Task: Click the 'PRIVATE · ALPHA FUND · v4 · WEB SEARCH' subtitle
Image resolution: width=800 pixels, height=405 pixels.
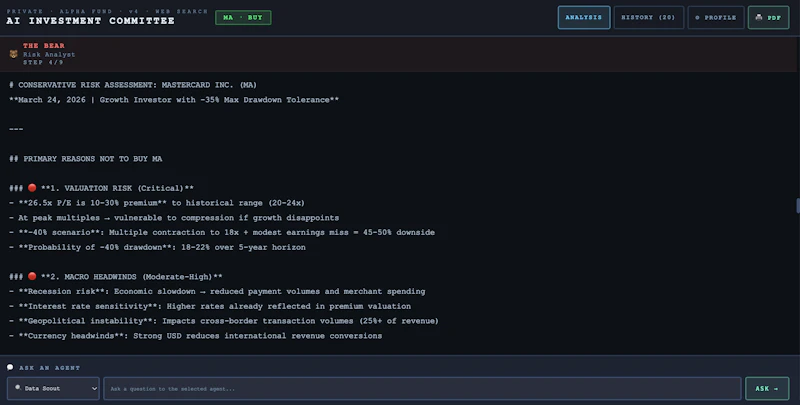Action: (x=107, y=11)
